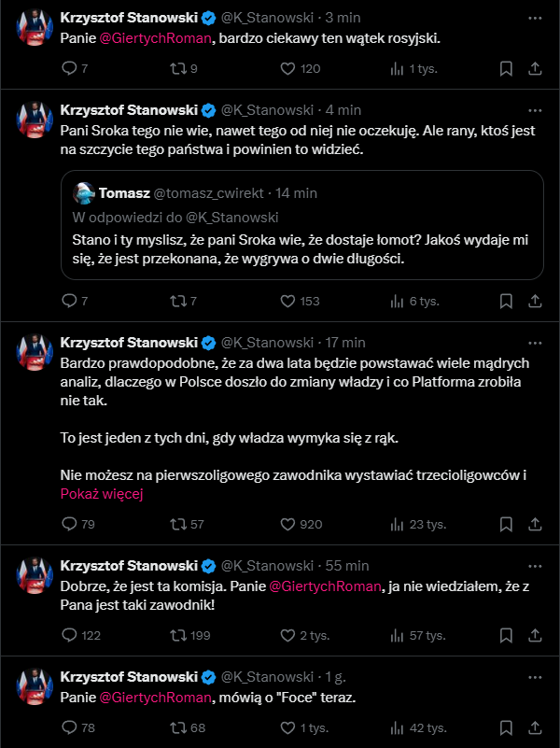Bookmark the 'wątek rosyjski' tweet
The image size is (560, 748).
(x=506, y=68)
